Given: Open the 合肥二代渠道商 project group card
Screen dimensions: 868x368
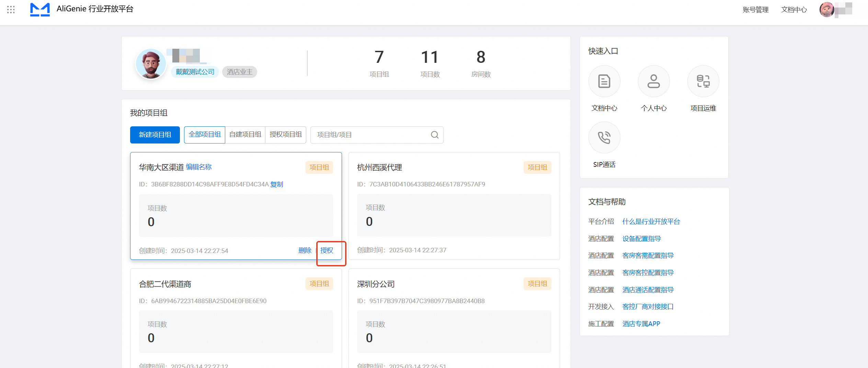Looking at the screenshot, I should (x=236, y=318).
